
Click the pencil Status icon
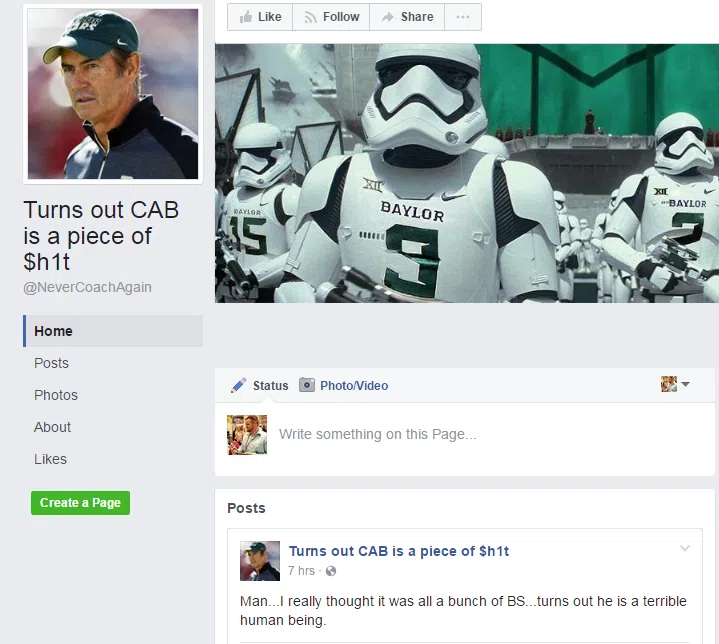(x=238, y=385)
